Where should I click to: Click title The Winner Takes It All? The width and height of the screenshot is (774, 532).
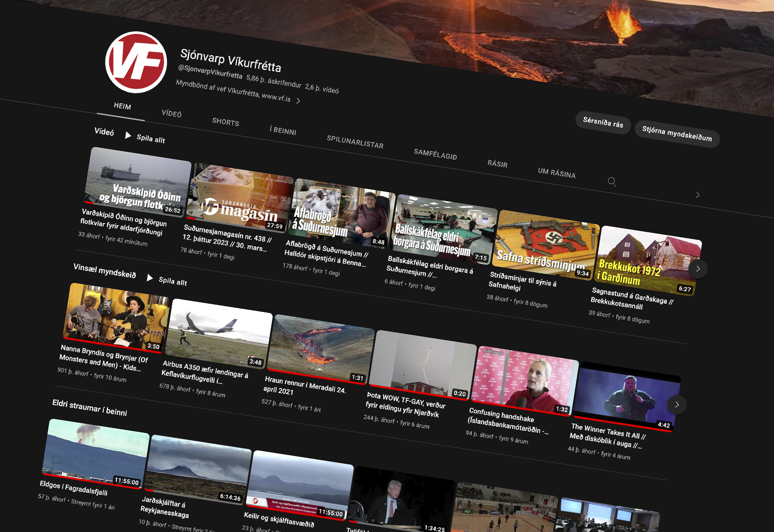[x=607, y=437]
